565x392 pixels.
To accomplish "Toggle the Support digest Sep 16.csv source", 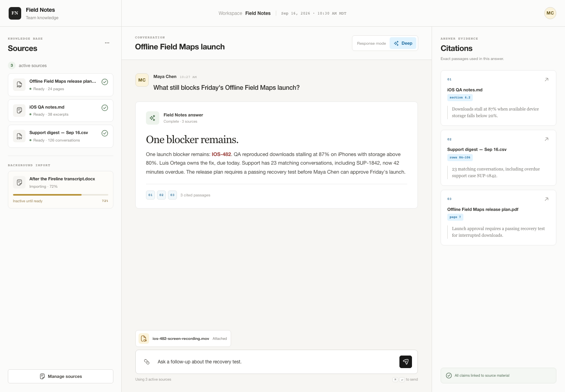I will [105, 133].
